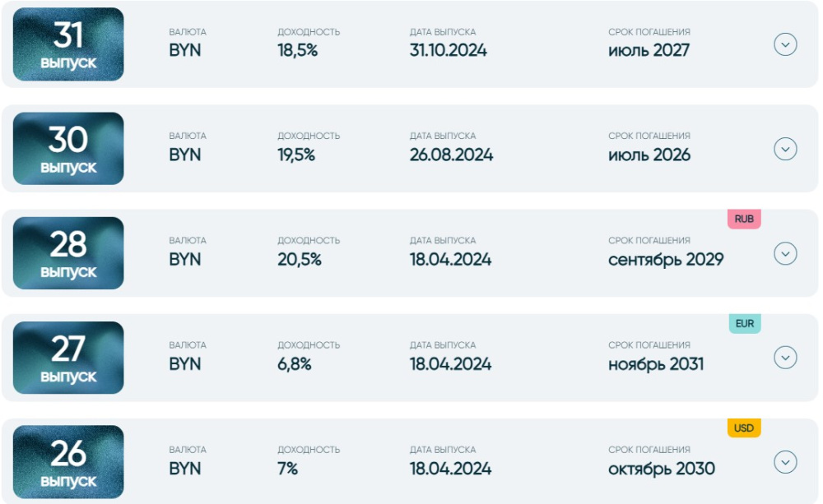Screen dimensions: 823x504
Task: Click the yellow USD currency badge
Action: pos(744,428)
